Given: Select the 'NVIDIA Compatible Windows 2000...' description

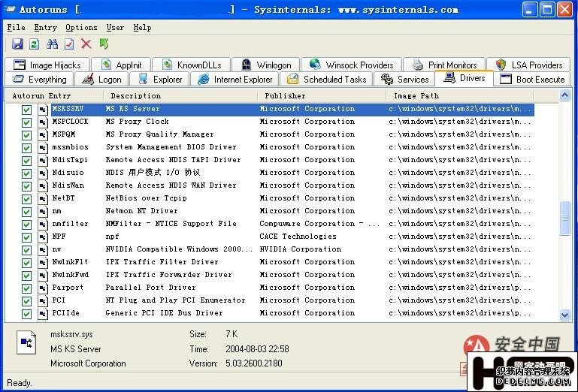Looking at the screenshot, I should click(178, 249).
